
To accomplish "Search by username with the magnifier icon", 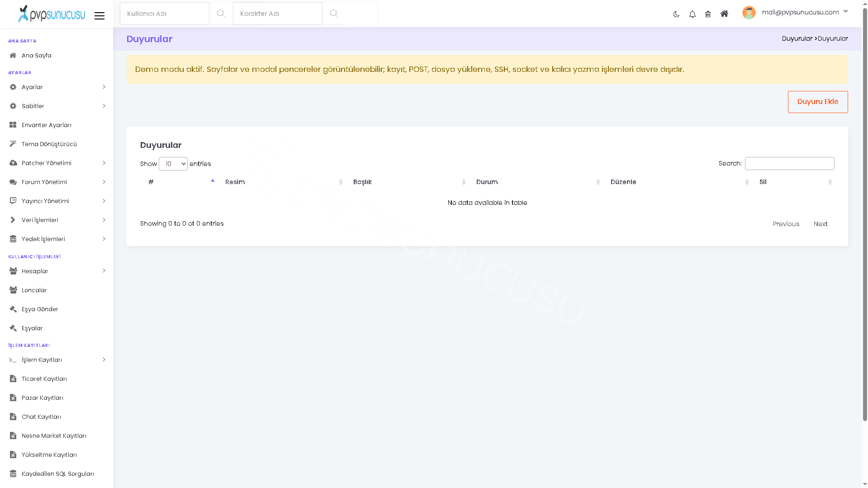I will [x=221, y=14].
